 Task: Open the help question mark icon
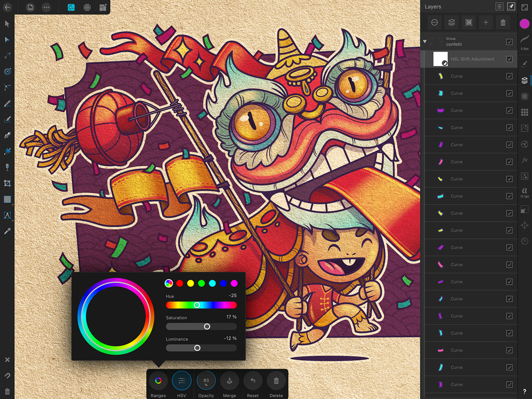(525, 392)
